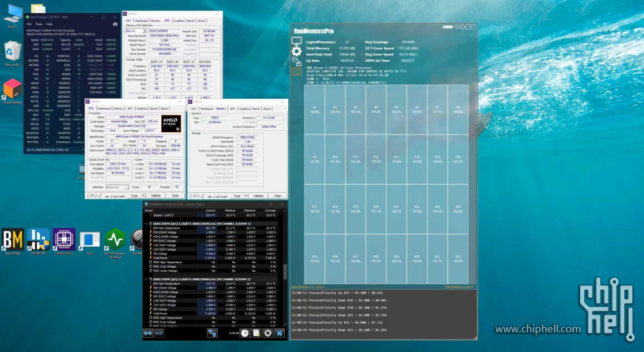
Task: Click memtest tile #32 in RunMemtestPro
Action: pyautogui.click(x=458, y=259)
